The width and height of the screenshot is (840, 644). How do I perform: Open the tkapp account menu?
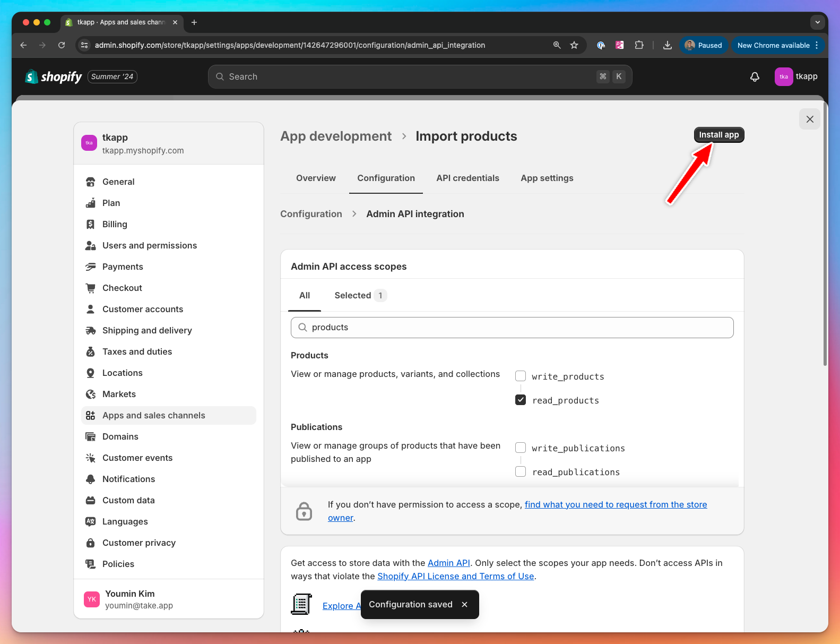796,76
